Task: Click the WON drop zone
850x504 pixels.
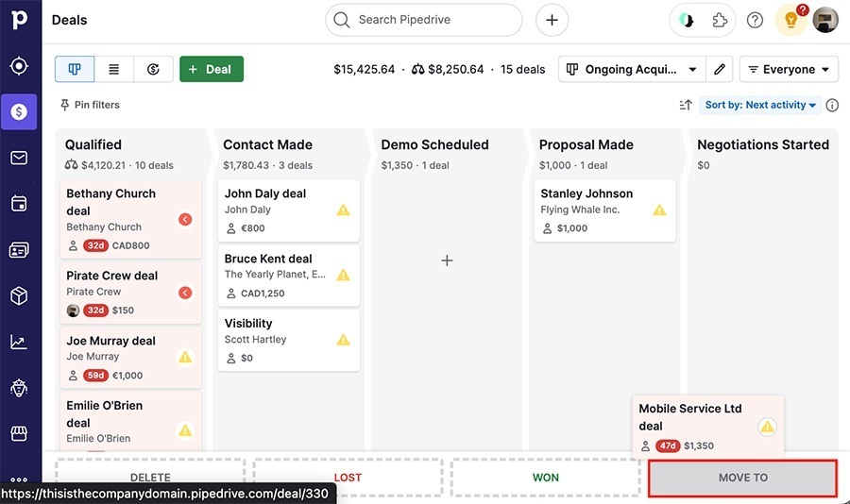Action: click(x=545, y=478)
